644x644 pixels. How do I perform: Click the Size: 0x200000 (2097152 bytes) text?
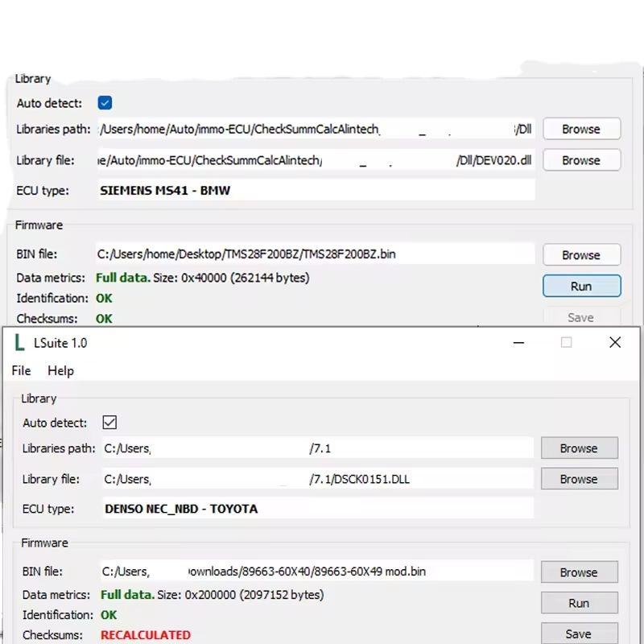point(241,595)
